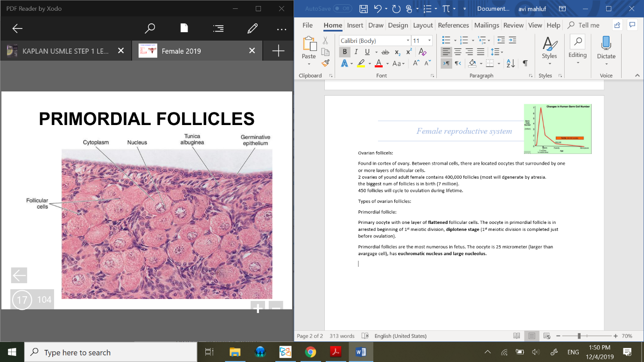Open the References ribbon tab
This screenshot has width=644, height=362.
click(453, 25)
